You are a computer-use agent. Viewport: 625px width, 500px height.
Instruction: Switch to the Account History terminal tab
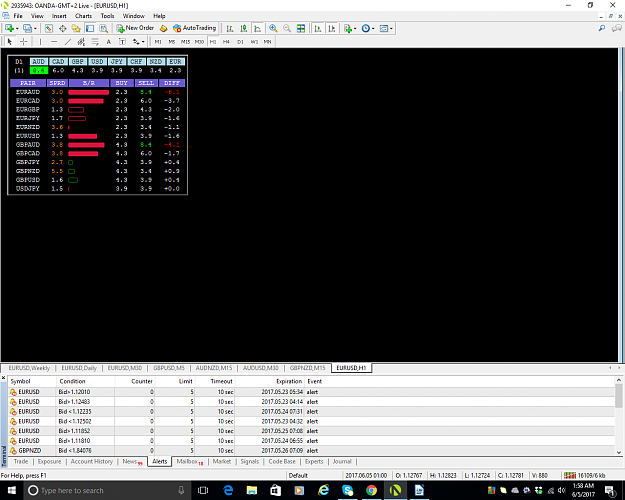[92, 461]
